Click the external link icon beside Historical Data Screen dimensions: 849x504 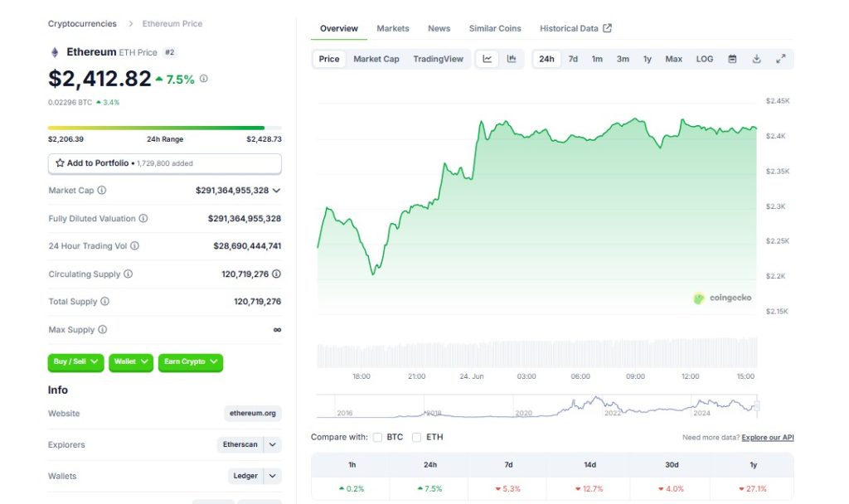pyautogui.click(x=608, y=28)
